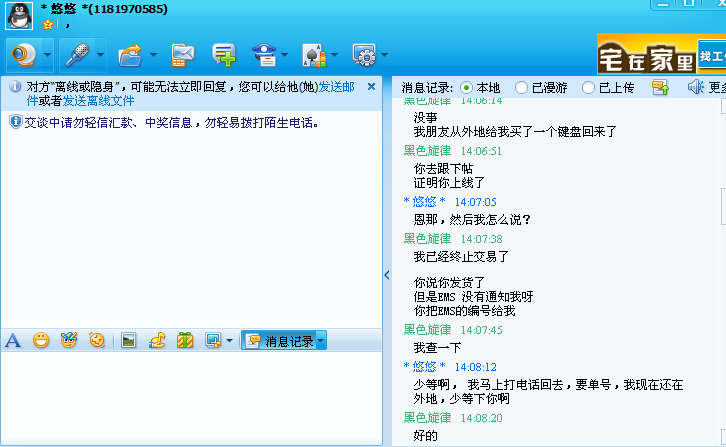This screenshot has width=726, height=447.
Task: Click message 我朋友从外地给我买了一个键盘回来了
Action: [515, 132]
